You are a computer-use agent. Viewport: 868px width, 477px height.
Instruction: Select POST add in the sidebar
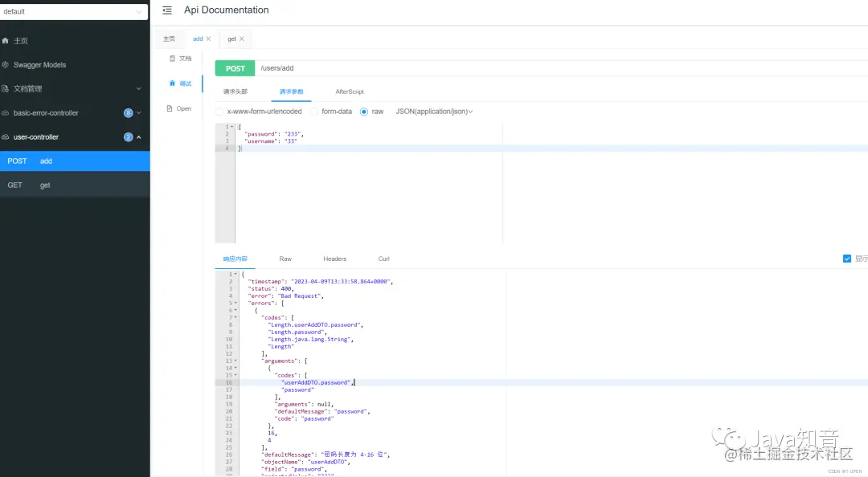point(75,161)
